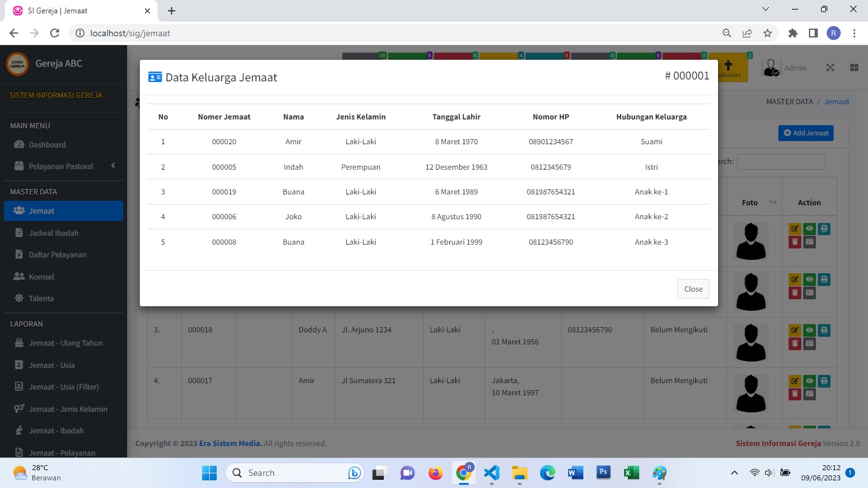The height and width of the screenshot is (488, 868).
Task: Click the eye view icon for jemaat 000017
Action: 810,381
